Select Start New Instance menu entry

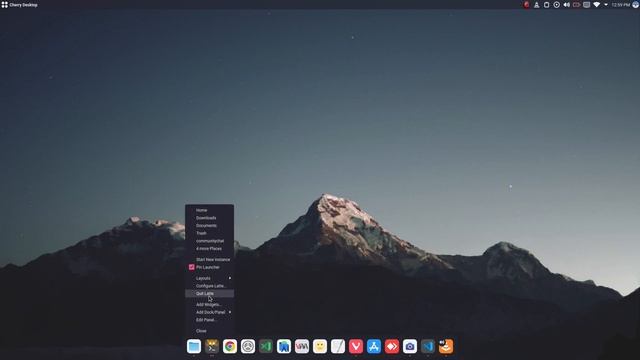[x=209, y=260]
